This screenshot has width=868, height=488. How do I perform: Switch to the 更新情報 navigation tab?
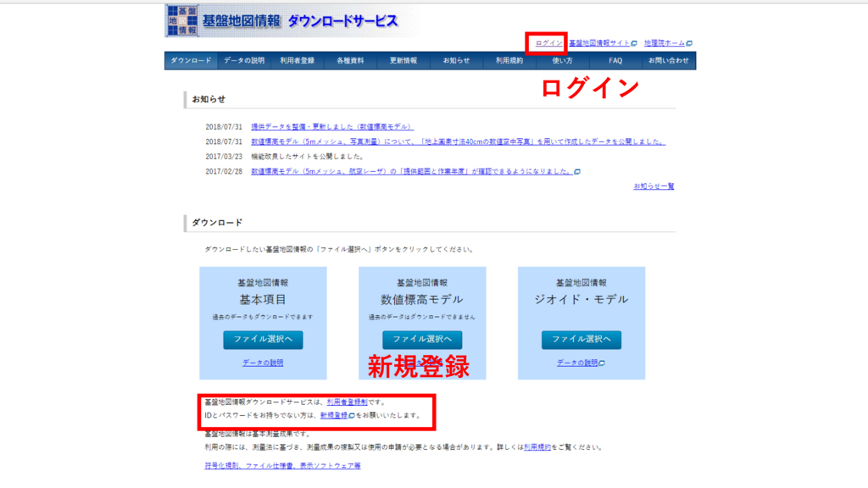point(403,61)
